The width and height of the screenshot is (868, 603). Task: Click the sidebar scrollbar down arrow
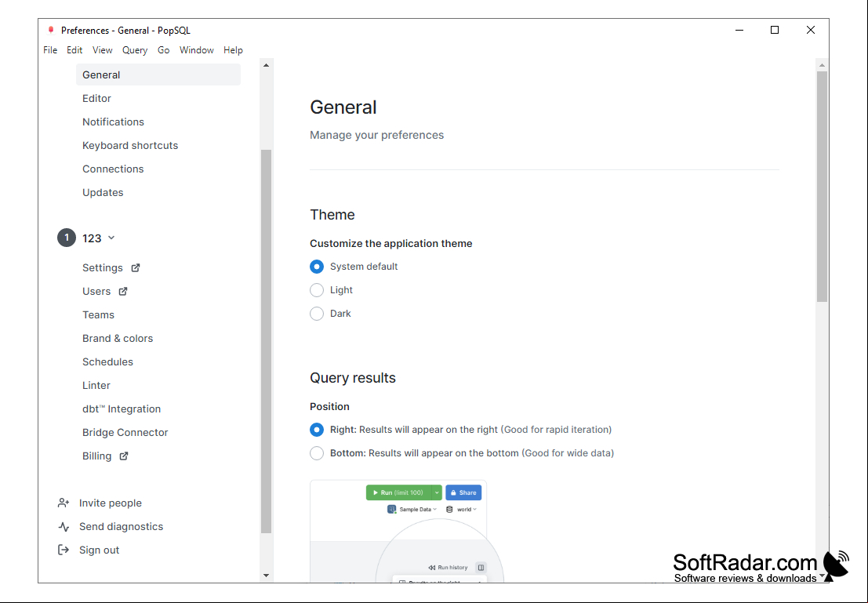267,576
